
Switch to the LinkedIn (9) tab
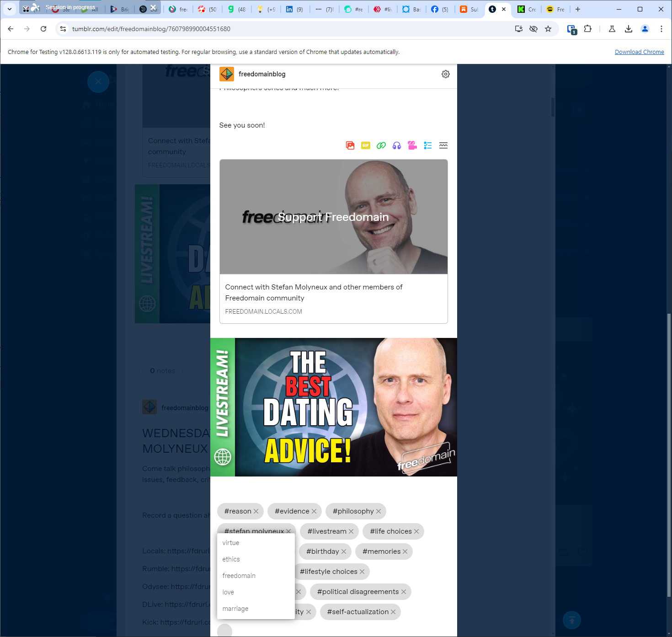(x=295, y=9)
